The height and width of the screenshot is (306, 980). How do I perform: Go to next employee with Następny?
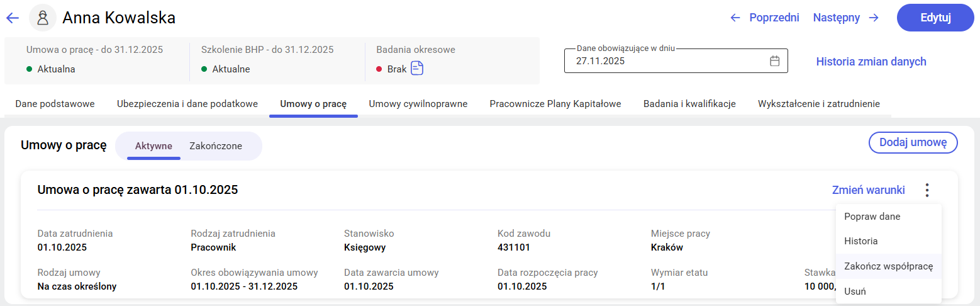[845, 18]
